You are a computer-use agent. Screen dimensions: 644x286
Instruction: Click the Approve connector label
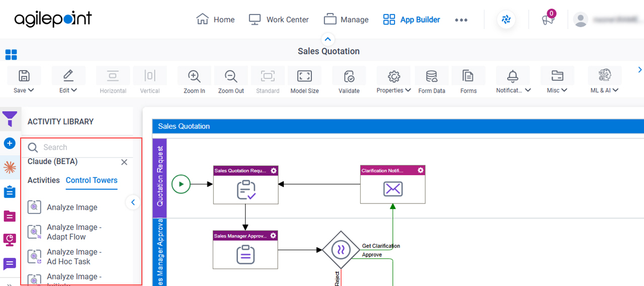372,255
